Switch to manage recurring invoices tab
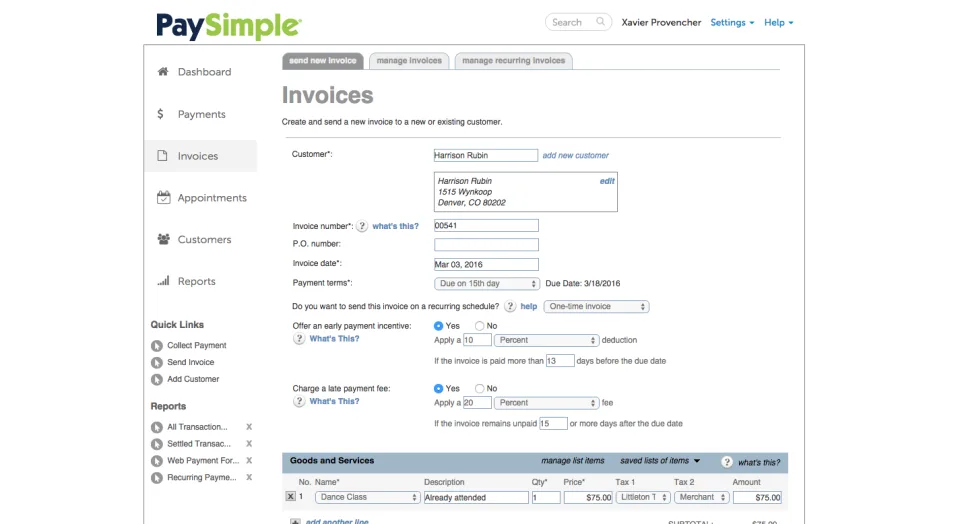This screenshot has height=524, width=960. coord(514,61)
